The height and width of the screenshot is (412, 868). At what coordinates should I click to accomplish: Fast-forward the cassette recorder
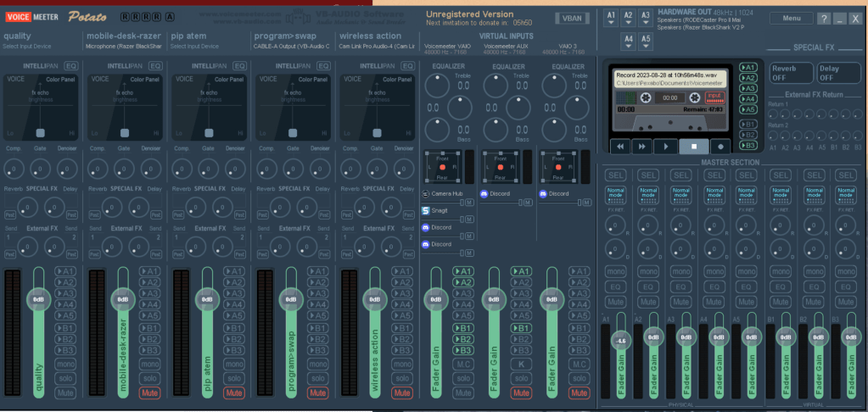[642, 147]
